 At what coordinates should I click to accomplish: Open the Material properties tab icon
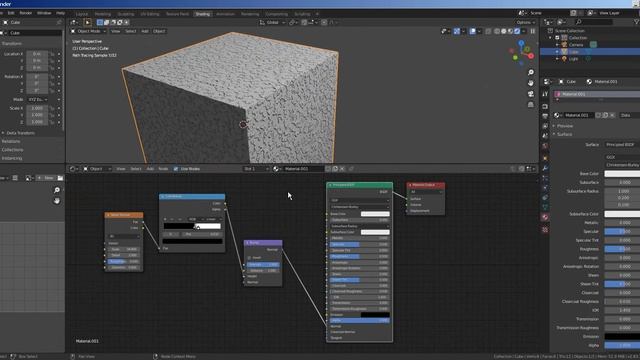pos(545,217)
